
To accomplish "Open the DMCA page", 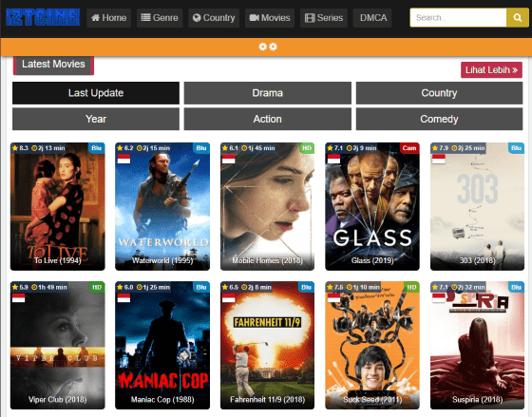I will [372, 18].
